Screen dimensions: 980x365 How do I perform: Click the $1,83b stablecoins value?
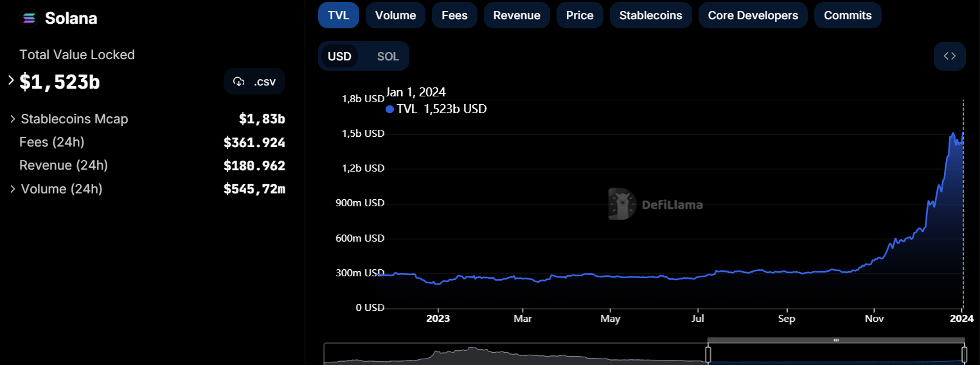[x=262, y=119]
